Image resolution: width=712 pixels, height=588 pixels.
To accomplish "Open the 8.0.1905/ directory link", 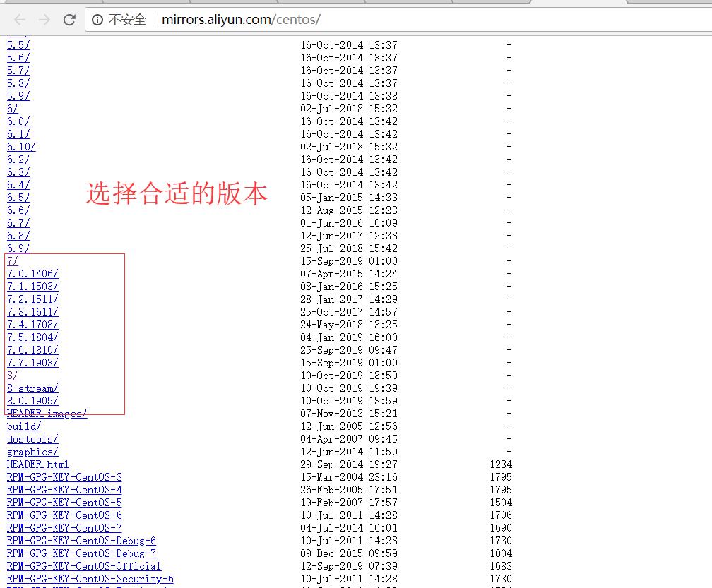I will 32,401.
